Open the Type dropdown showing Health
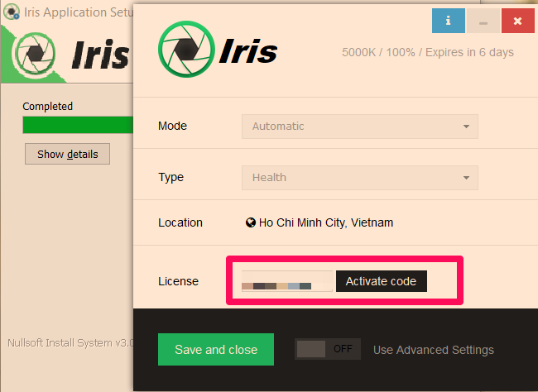The width and height of the screenshot is (538, 392). coord(359,177)
